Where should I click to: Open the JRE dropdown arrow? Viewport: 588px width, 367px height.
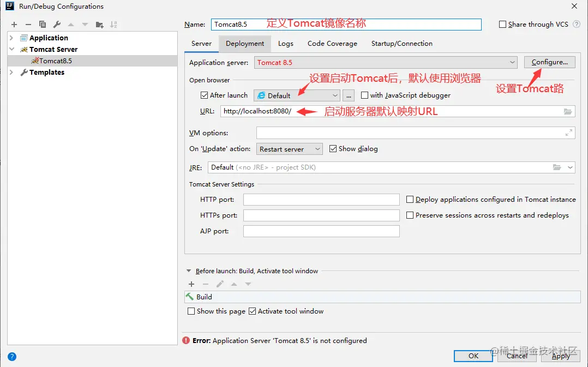[x=570, y=167]
